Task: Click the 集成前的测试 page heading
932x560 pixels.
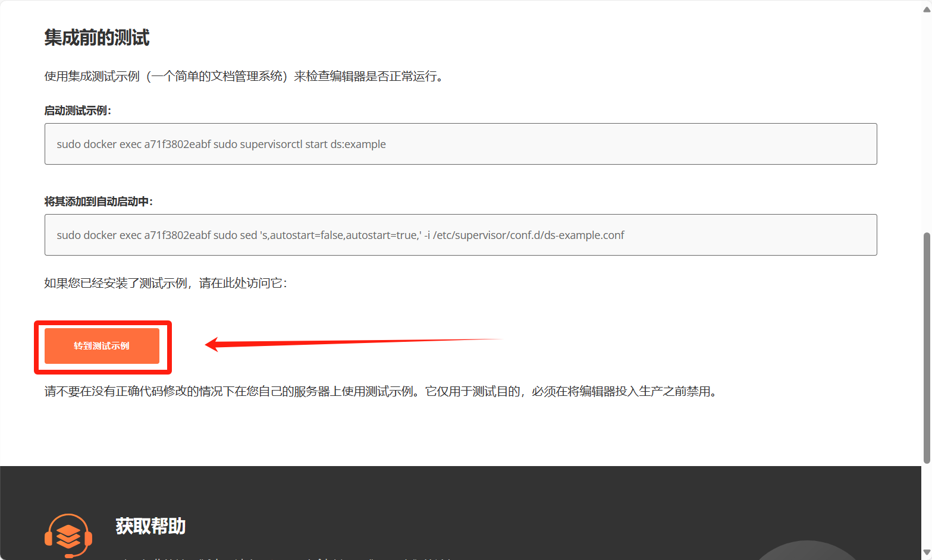Action: [97, 38]
